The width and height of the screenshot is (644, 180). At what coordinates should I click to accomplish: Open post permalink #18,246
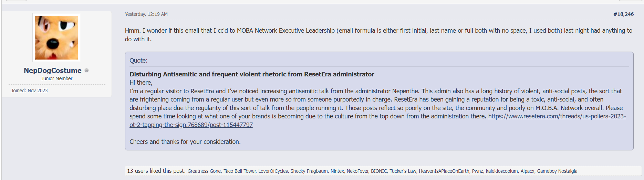pyautogui.click(x=623, y=14)
